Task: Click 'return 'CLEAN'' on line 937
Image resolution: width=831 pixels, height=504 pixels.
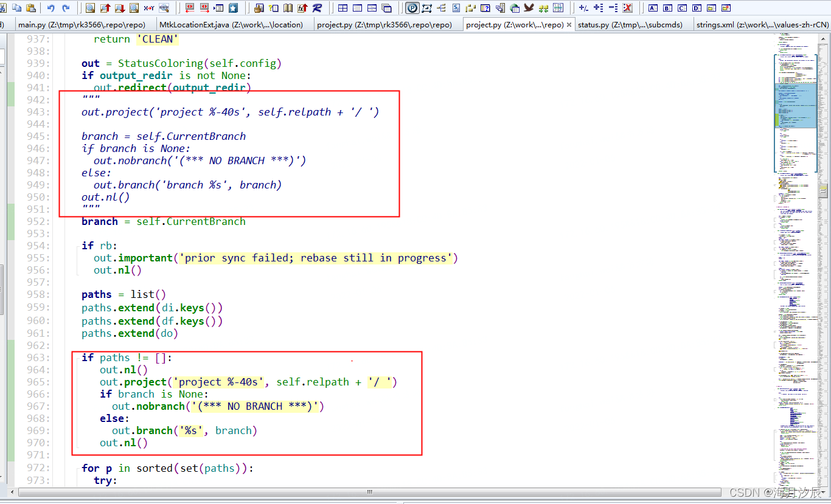Action: (136, 39)
